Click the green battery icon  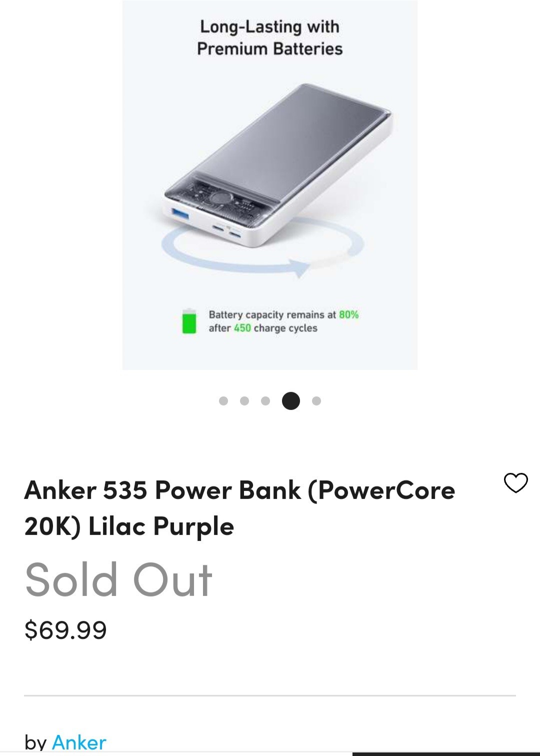(189, 321)
